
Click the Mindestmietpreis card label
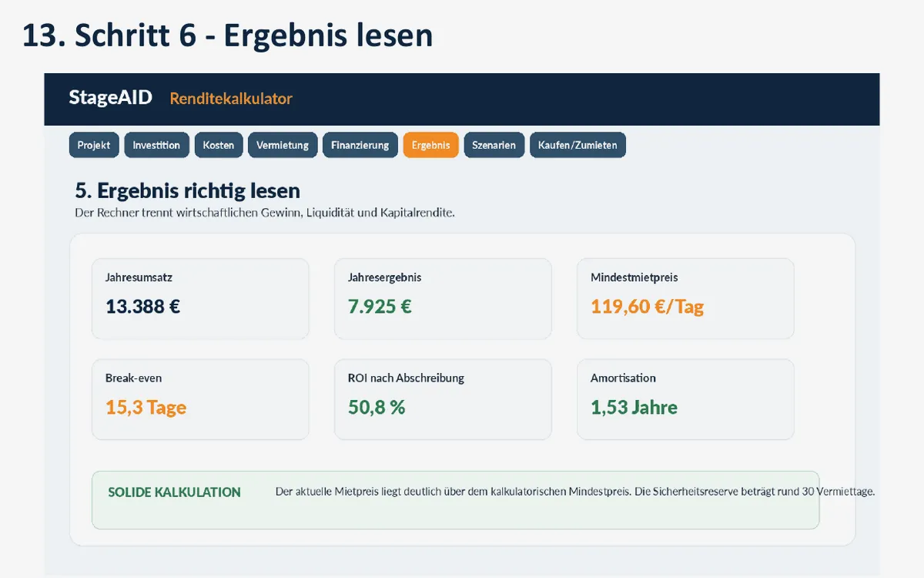634,277
